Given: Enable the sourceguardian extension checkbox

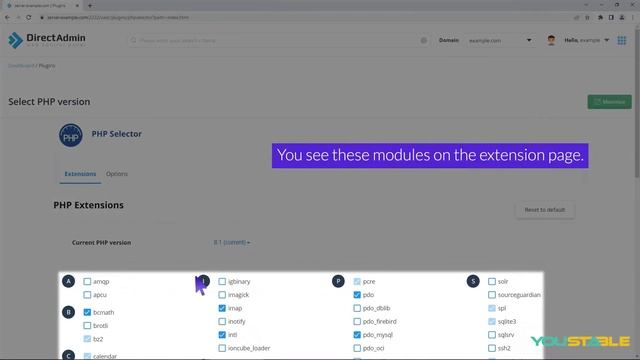Looking at the screenshot, I should coord(492,295).
